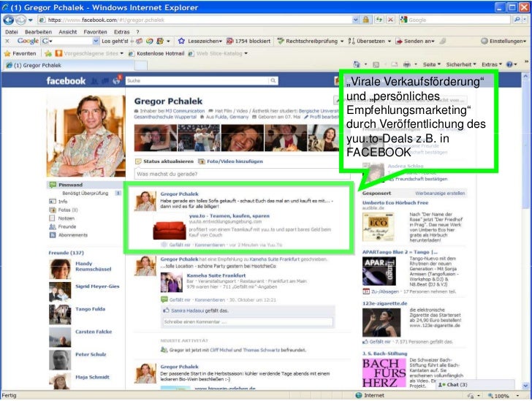532x401 pixels.
Task: Open the Extras dropdown in command bar
Action: tap(492, 64)
